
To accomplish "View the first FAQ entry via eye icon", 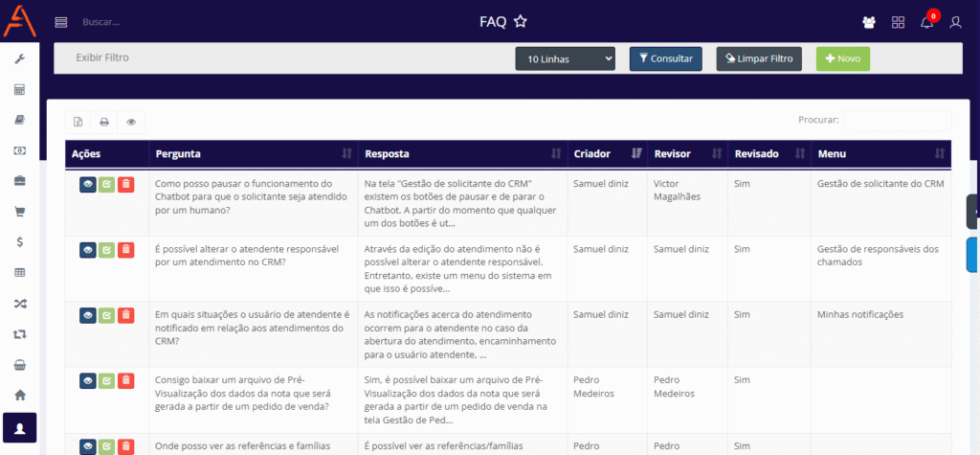I will pos(87,185).
